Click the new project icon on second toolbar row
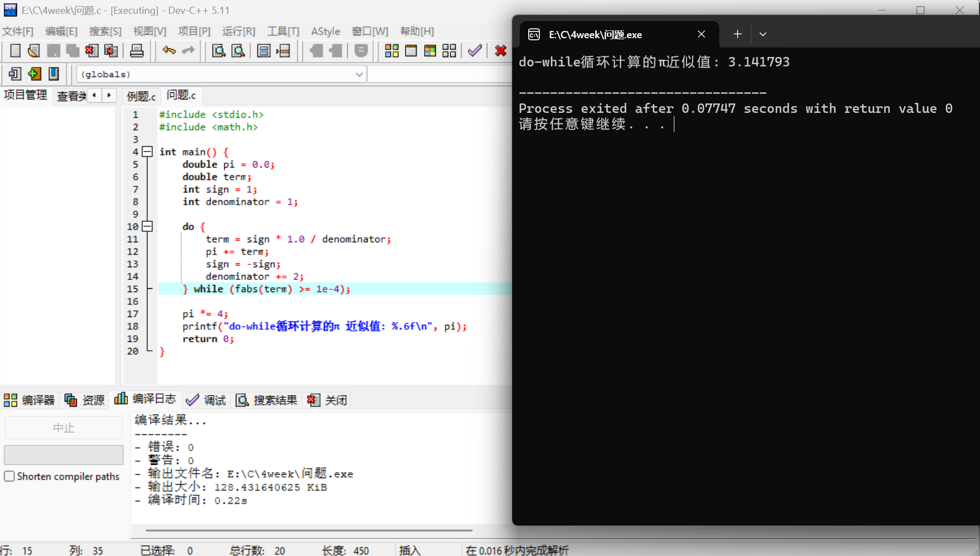 pyautogui.click(x=15, y=74)
